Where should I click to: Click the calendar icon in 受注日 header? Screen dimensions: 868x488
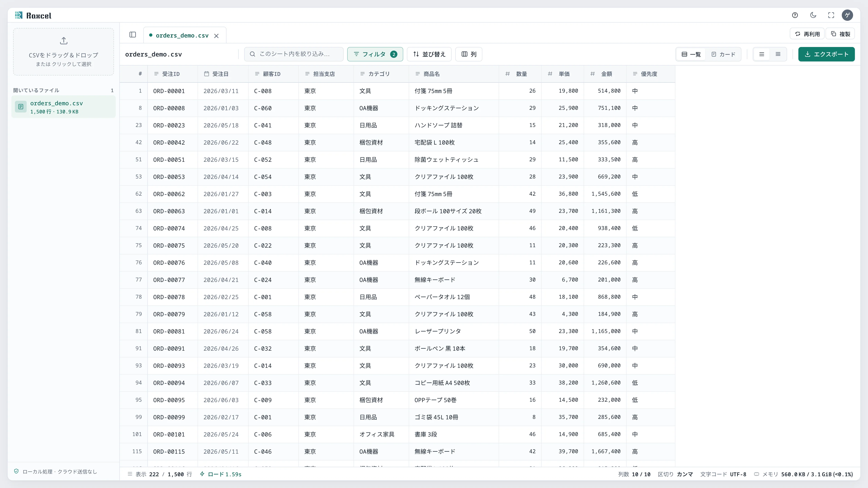pos(207,74)
